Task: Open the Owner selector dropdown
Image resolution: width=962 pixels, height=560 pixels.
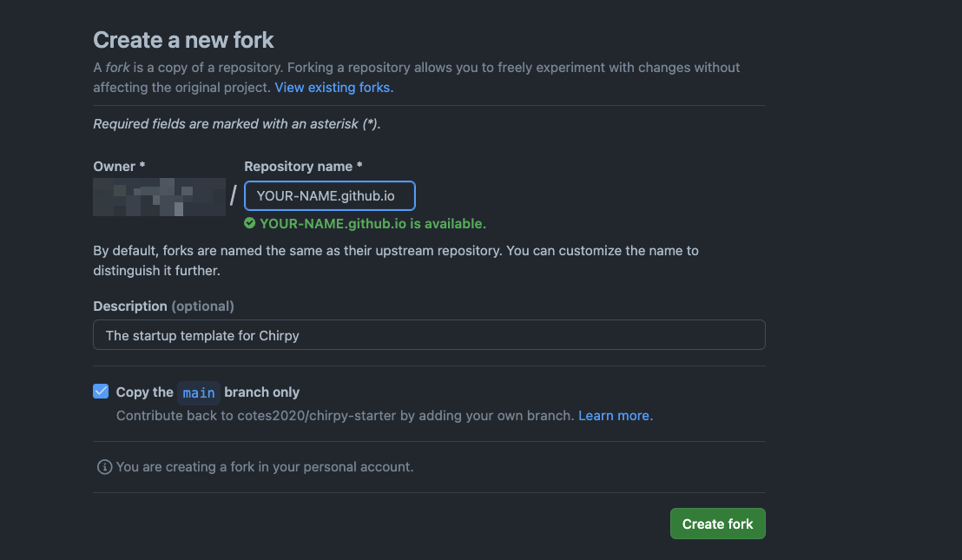Action: (160, 197)
